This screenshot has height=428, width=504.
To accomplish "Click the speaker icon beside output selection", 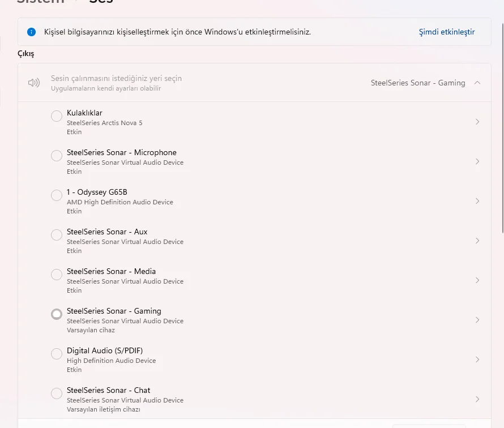I will coord(34,83).
